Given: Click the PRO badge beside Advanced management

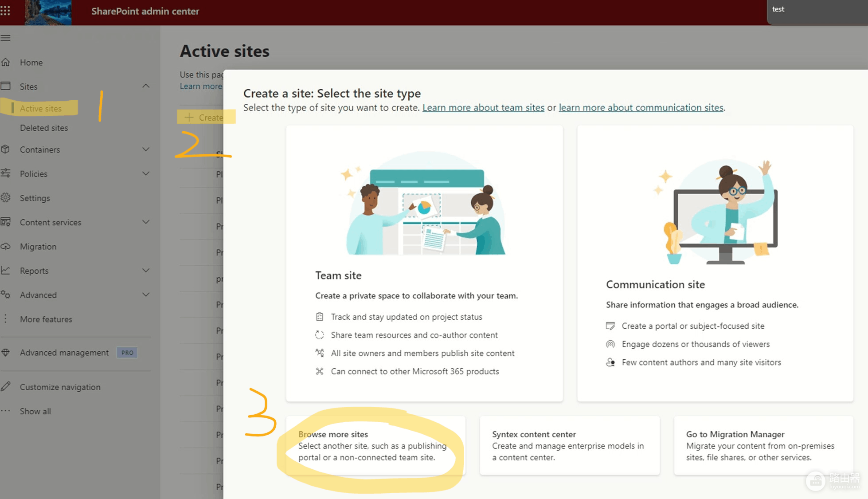Looking at the screenshot, I should [x=127, y=353].
